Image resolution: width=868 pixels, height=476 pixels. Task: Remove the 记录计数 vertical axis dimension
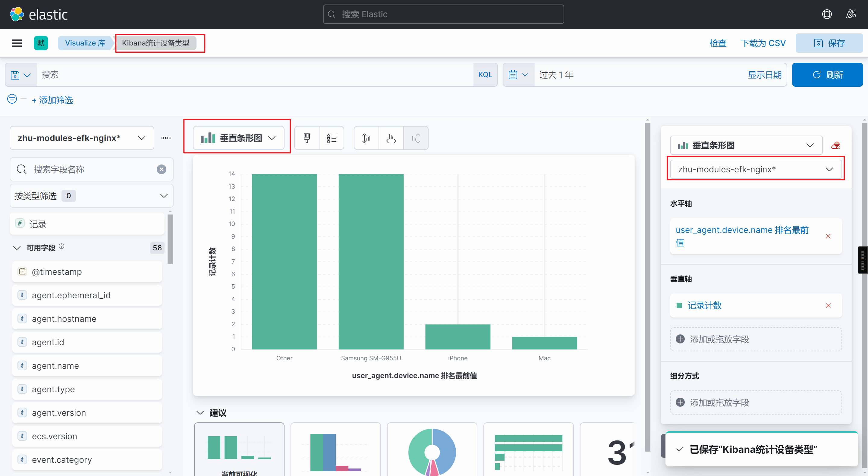click(x=828, y=305)
